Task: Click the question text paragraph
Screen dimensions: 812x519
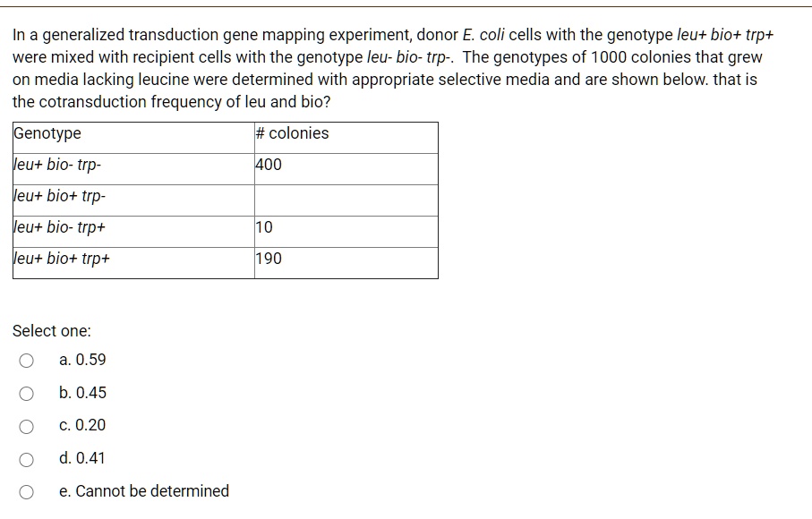Action: coord(392,67)
